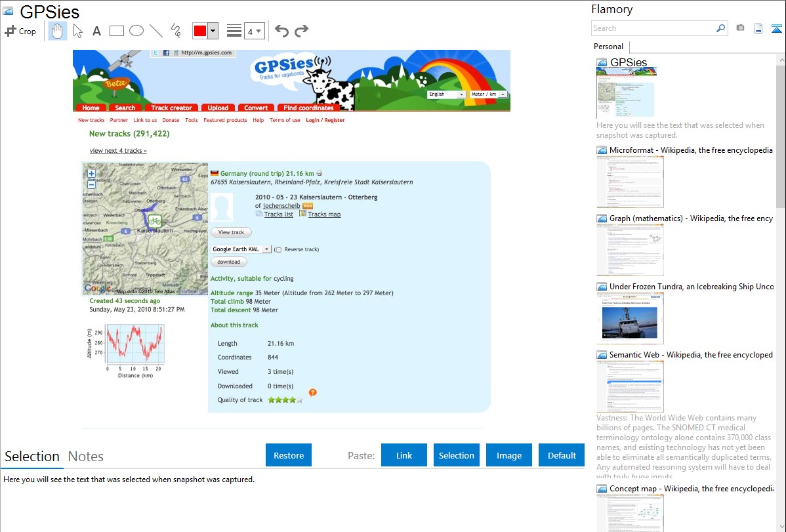The width and height of the screenshot is (786, 532).
Task: Click the camera snapshot icon
Action: click(x=740, y=28)
